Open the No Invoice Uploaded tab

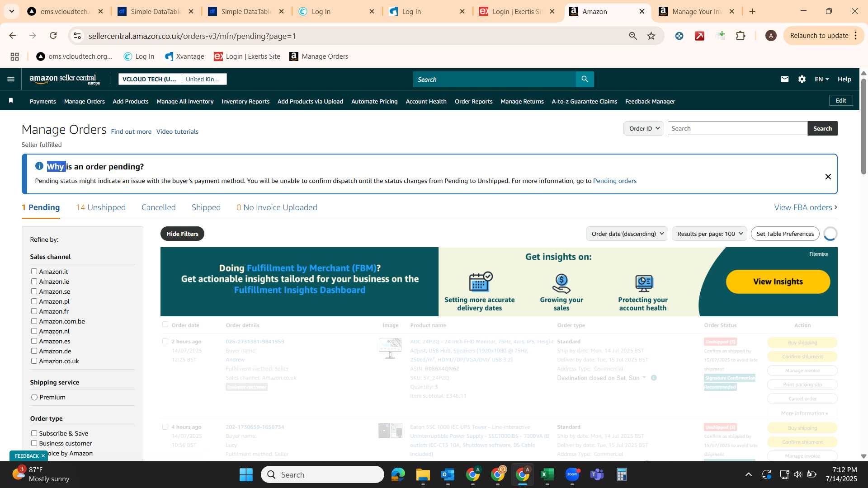pos(277,207)
